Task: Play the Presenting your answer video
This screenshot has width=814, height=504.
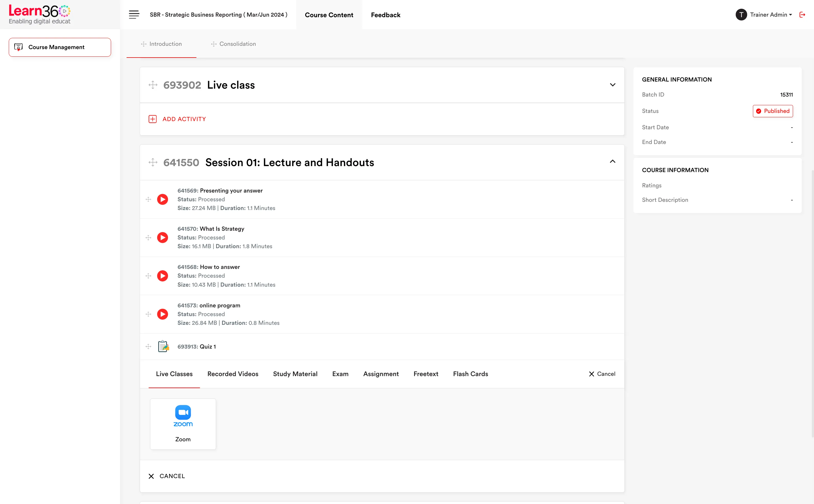Action: tap(163, 199)
